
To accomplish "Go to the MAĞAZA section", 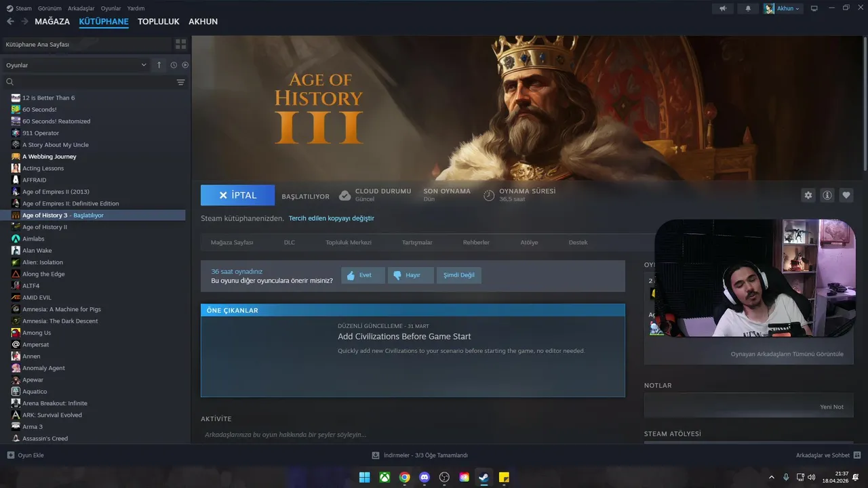I will pos(52,22).
